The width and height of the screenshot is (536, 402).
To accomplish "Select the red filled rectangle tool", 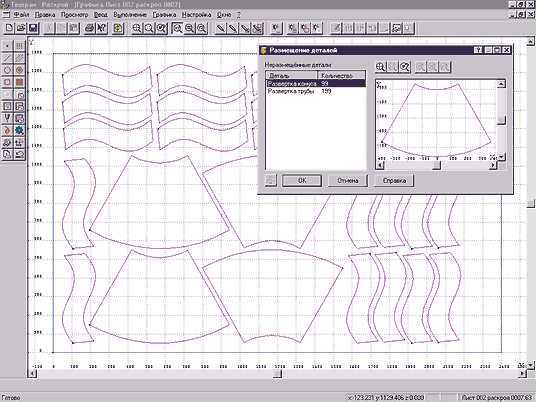I will tap(19, 82).
